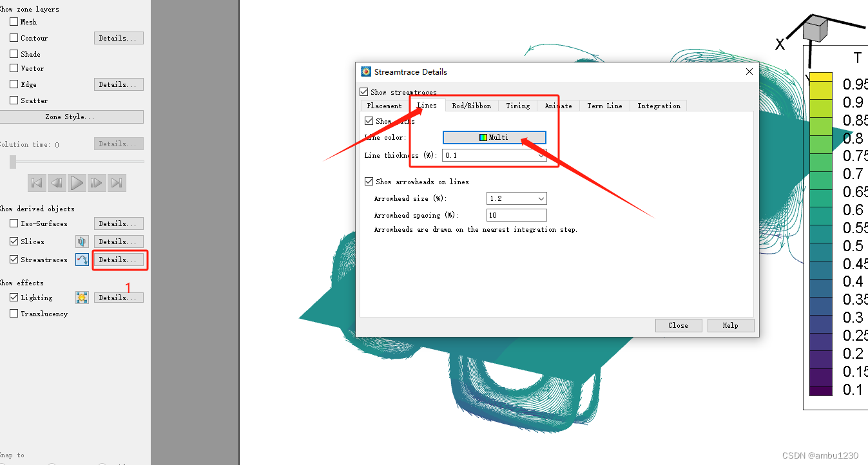Click the legend value 0.1
The image size is (868, 465).
[853, 389]
